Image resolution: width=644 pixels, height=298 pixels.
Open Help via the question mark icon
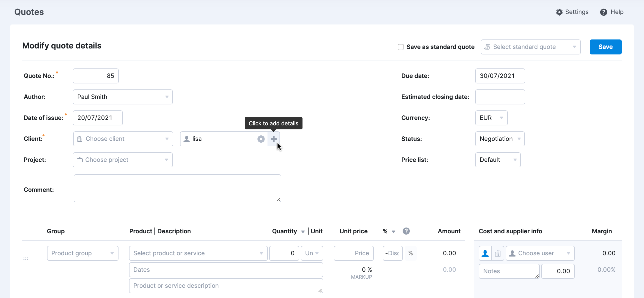coord(603,12)
